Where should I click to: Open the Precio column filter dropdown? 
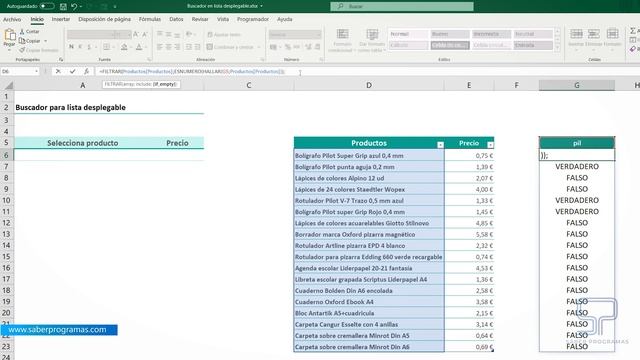490,145
